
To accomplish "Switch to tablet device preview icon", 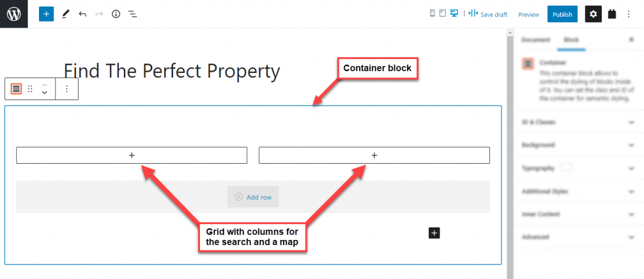I will coord(442,14).
